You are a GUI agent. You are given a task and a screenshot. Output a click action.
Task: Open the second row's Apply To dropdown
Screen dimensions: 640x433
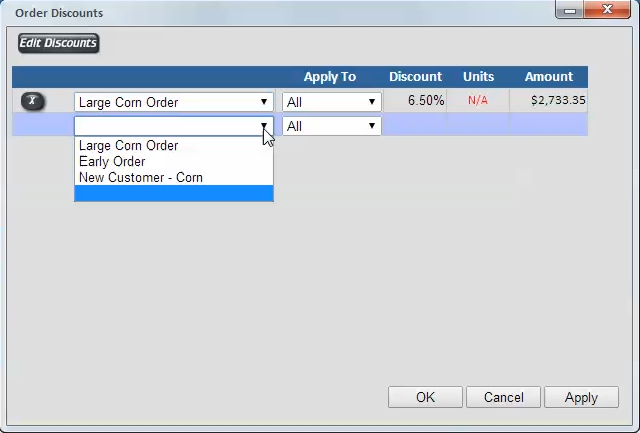pos(332,126)
